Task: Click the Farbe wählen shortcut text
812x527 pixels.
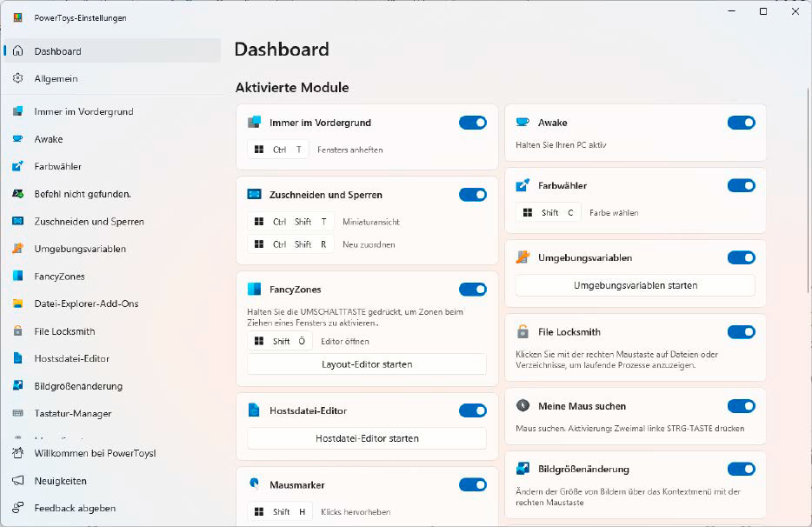Action: pyautogui.click(x=614, y=212)
